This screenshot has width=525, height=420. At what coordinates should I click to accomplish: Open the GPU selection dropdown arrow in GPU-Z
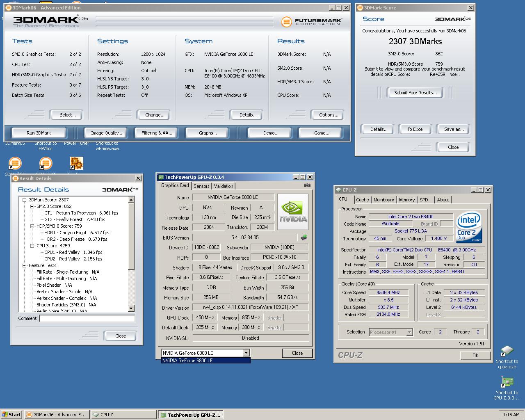pos(246,353)
